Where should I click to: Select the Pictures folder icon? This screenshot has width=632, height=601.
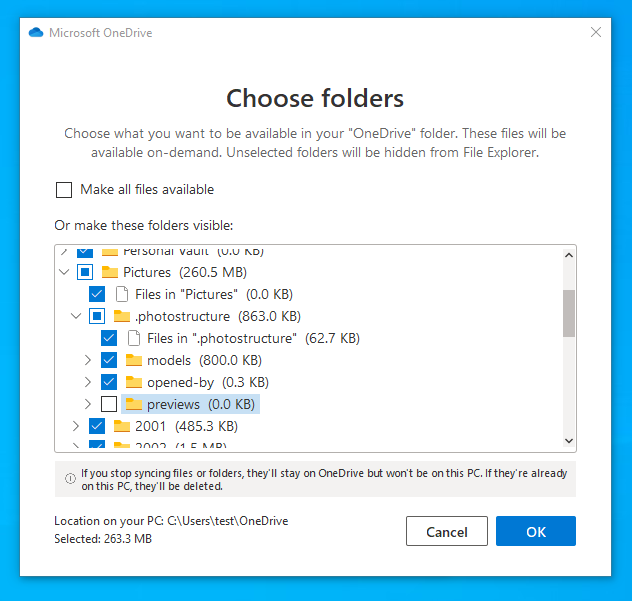coord(110,272)
